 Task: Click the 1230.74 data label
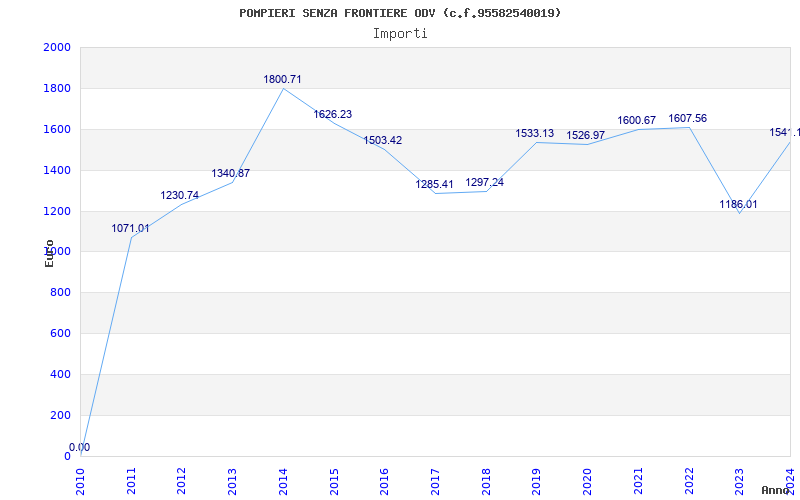[x=180, y=195]
